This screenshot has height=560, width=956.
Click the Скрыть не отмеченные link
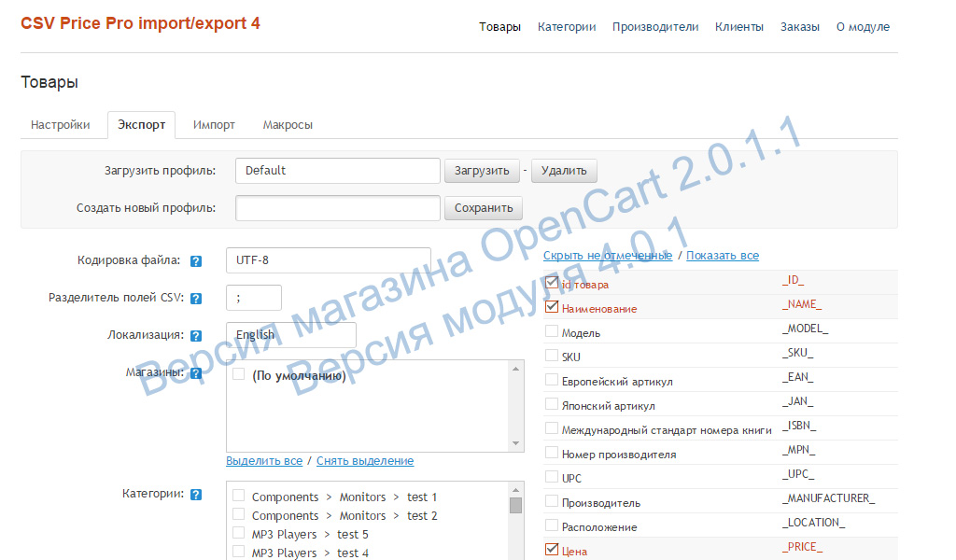click(608, 256)
